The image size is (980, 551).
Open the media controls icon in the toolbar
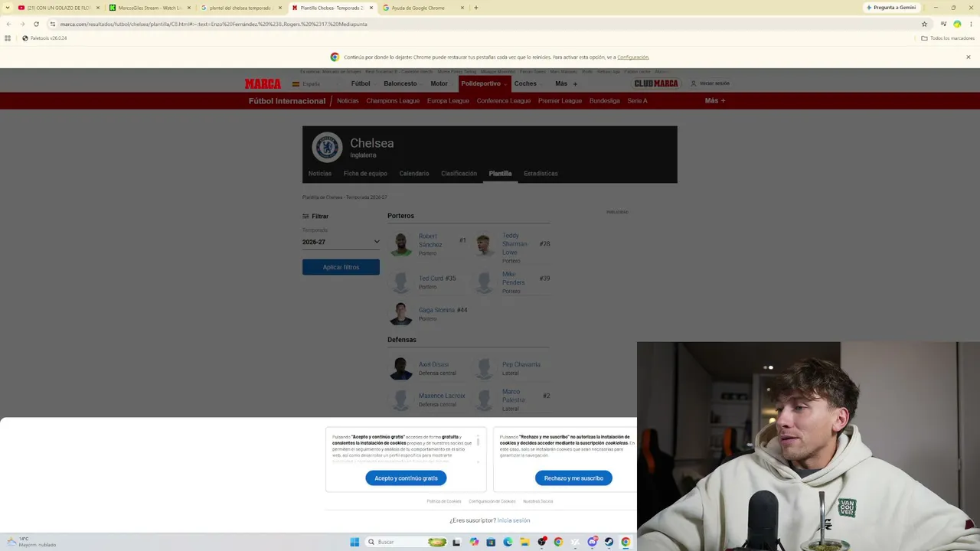[x=943, y=24]
